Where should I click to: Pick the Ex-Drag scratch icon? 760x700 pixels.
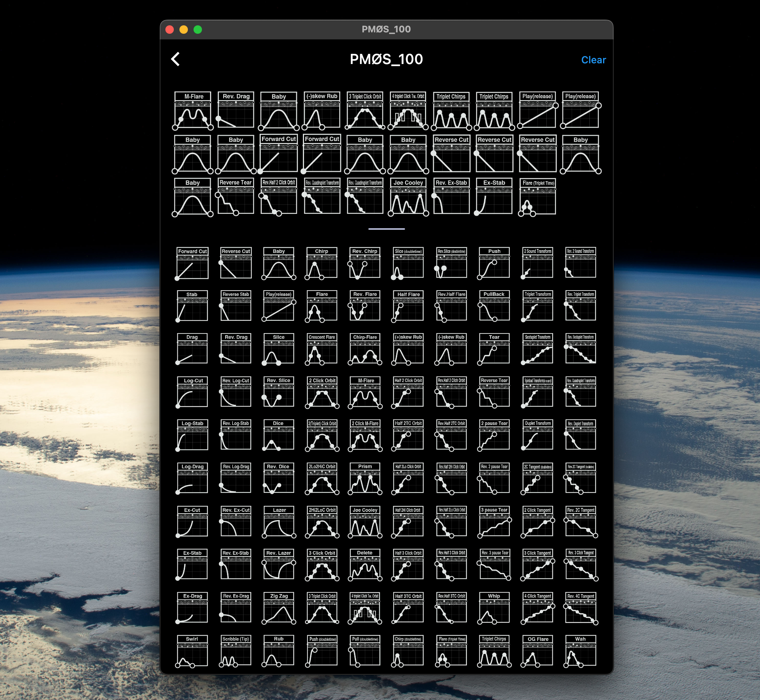(192, 608)
